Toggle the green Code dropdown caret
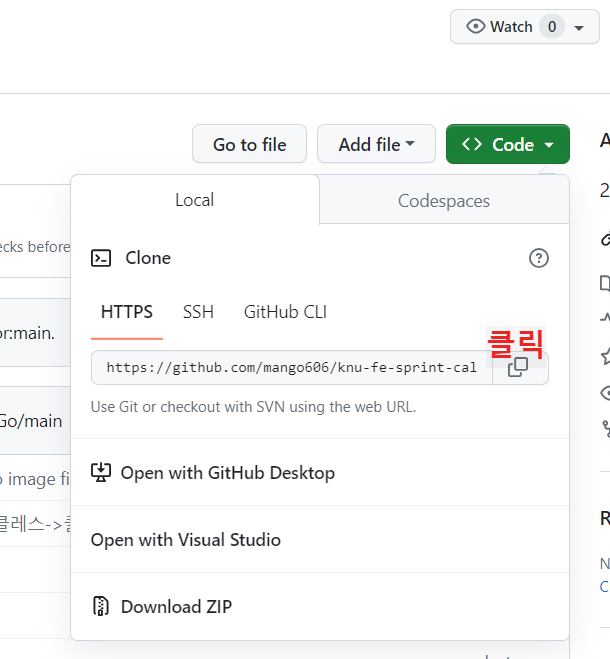This screenshot has width=610, height=659. [x=549, y=145]
